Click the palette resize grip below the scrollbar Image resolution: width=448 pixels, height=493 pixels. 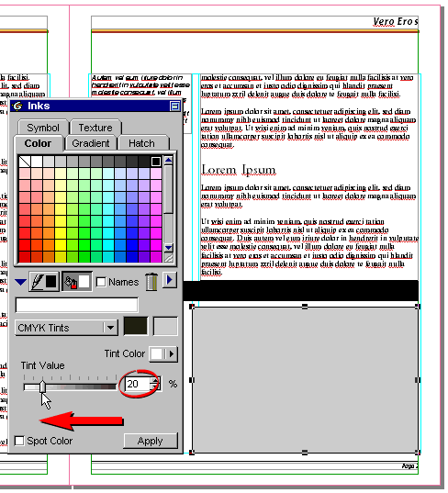(x=169, y=258)
